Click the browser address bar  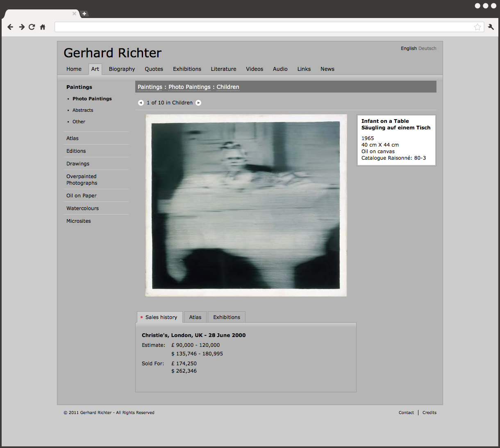[262, 27]
